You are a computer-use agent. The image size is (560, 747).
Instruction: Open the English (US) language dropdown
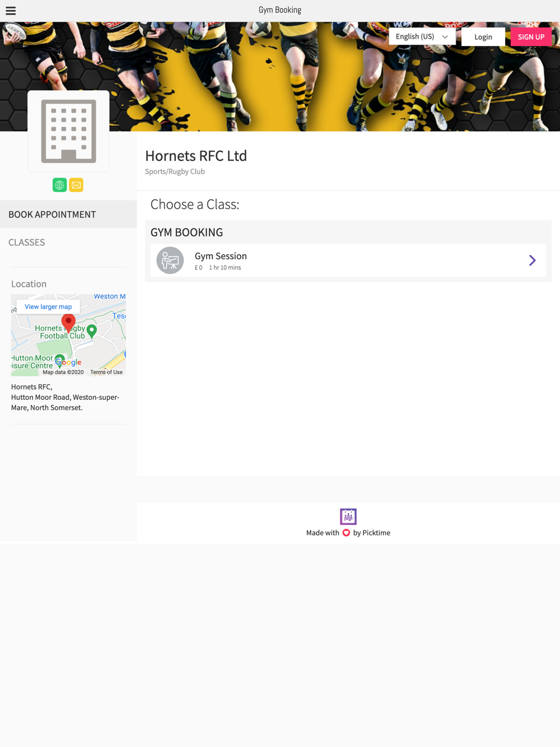422,36
